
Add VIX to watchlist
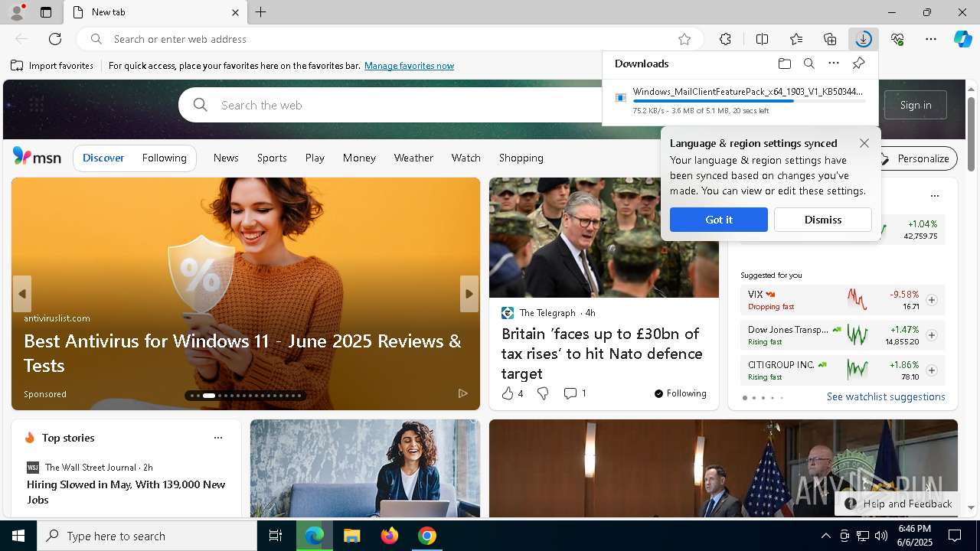point(931,300)
